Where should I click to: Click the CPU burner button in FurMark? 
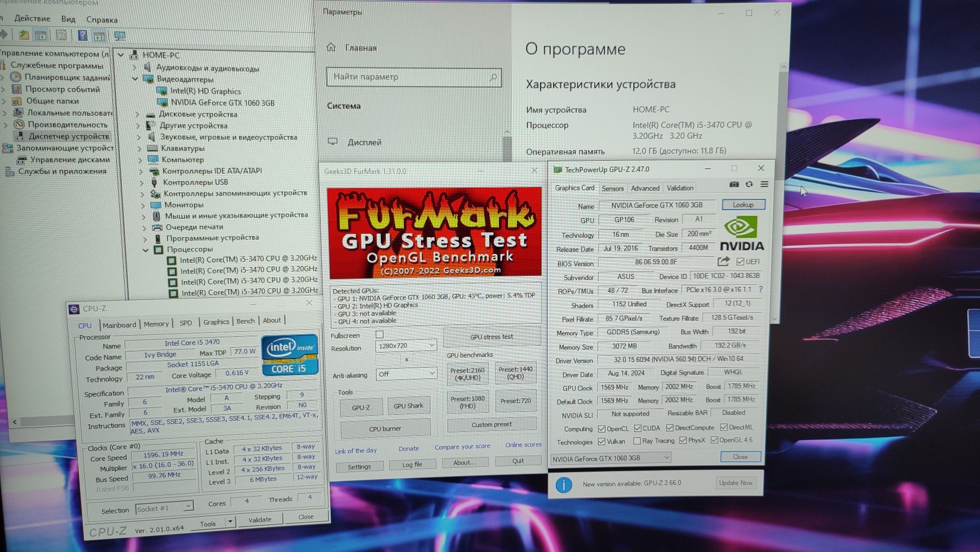[385, 428]
